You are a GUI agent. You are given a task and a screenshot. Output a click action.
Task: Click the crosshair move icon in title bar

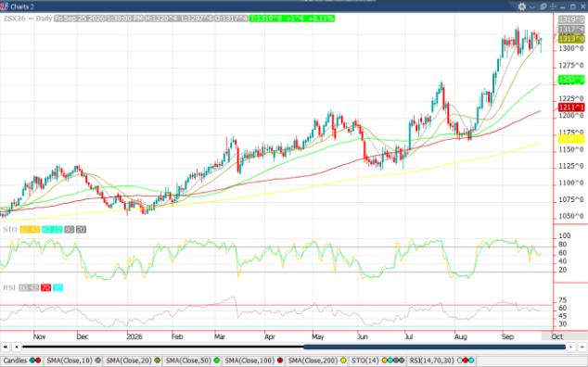553,6
